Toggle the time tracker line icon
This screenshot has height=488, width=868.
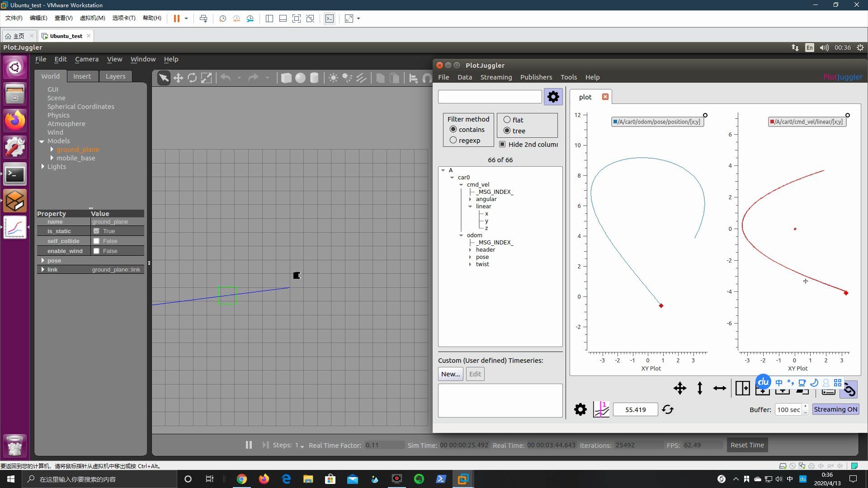pos(601,409)
